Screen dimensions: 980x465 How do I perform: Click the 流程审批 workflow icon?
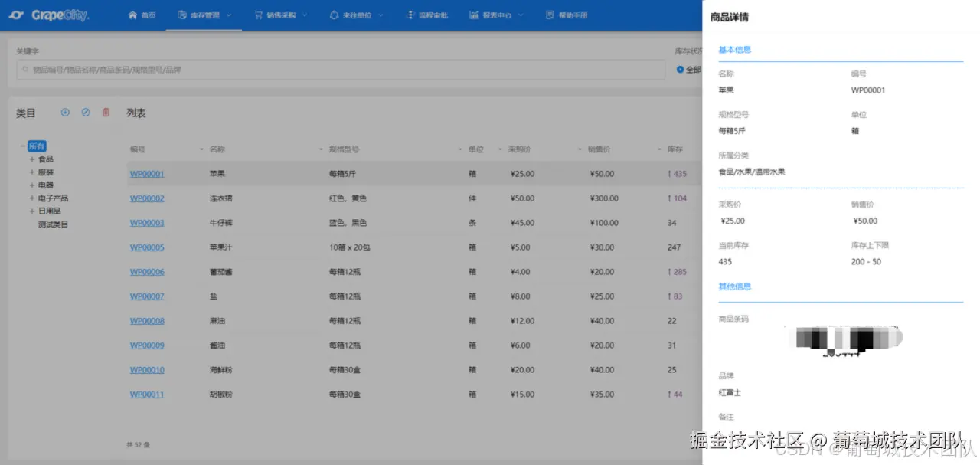tap(410, 15)
